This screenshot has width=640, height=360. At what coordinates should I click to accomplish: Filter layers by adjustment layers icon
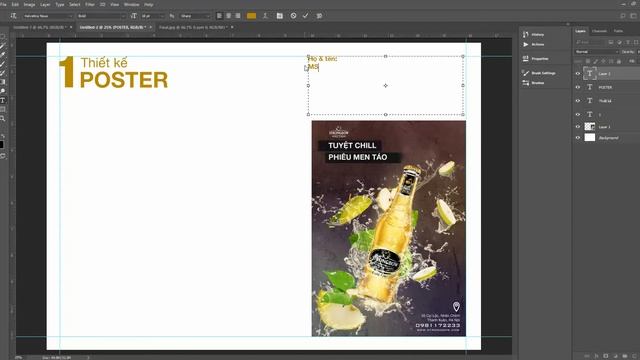[620, 42]
